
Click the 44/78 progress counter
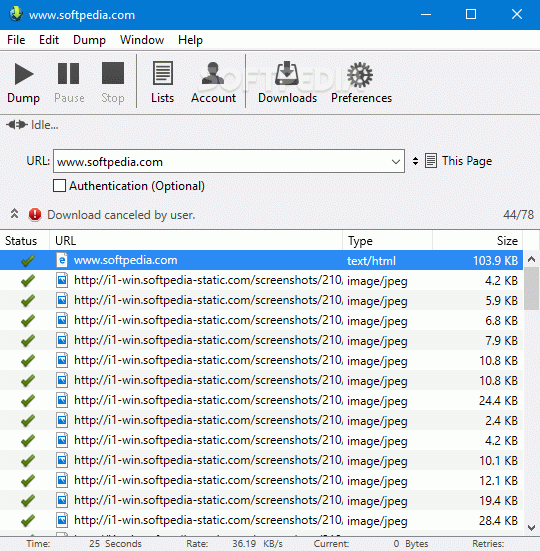tap(518, 214)
